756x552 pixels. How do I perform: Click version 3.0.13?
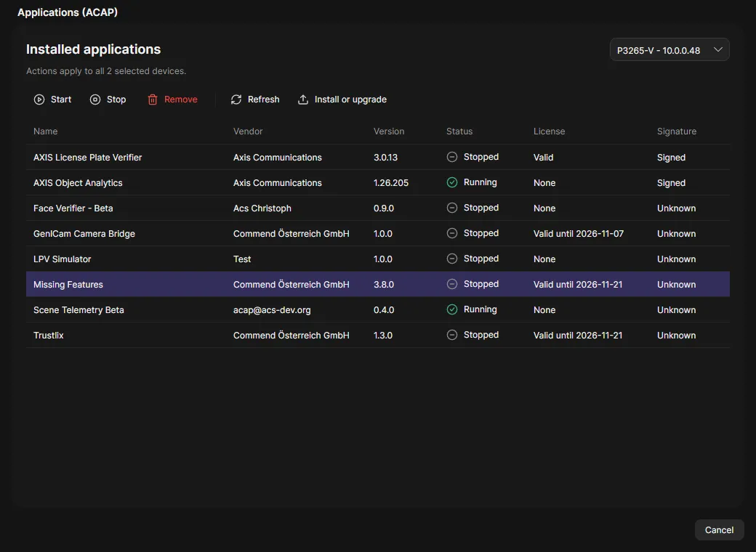[x=386, y=158]
